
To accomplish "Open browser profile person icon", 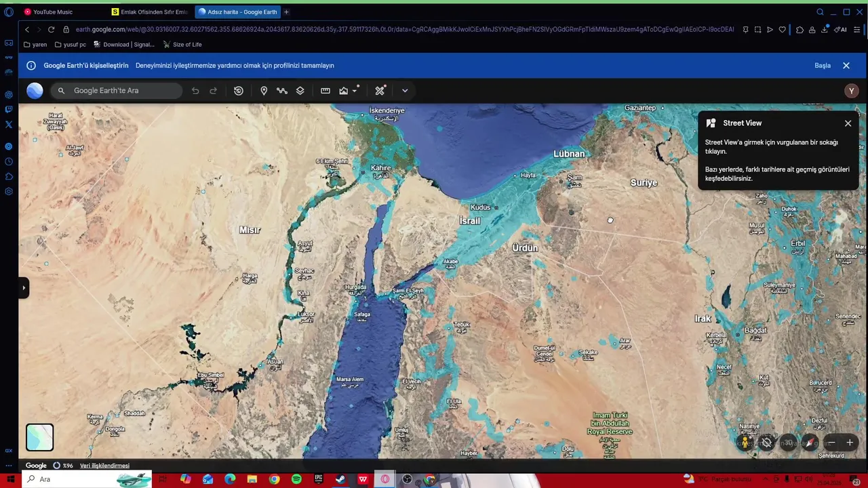I will click(812, 29).
